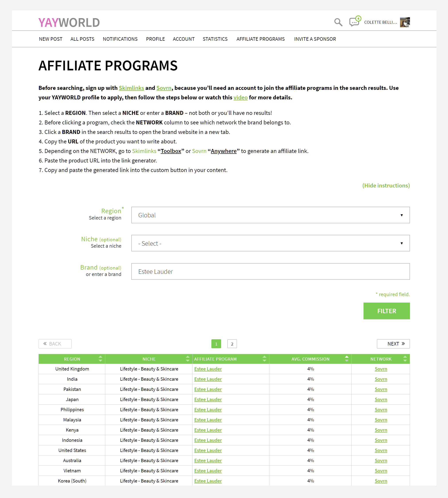Open the Skimlinks link in the bold intro
Screen dimensions: 448x498
[131, 88]
